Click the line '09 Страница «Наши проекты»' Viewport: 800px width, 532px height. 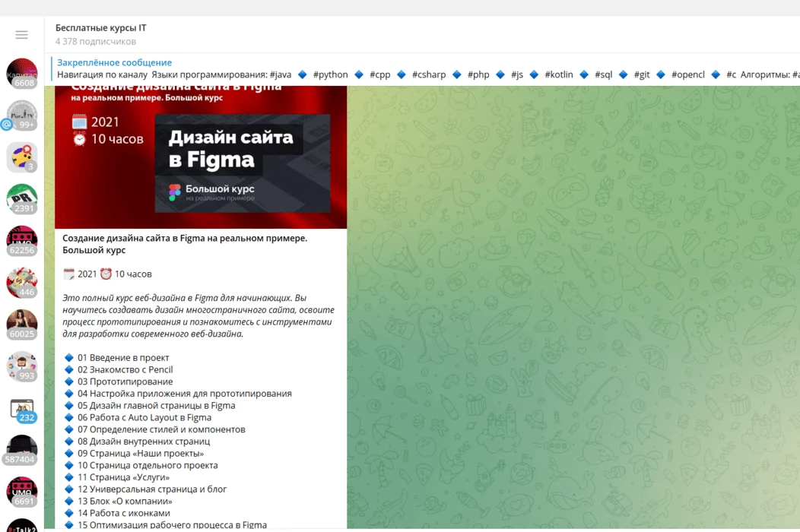[141, 454]
